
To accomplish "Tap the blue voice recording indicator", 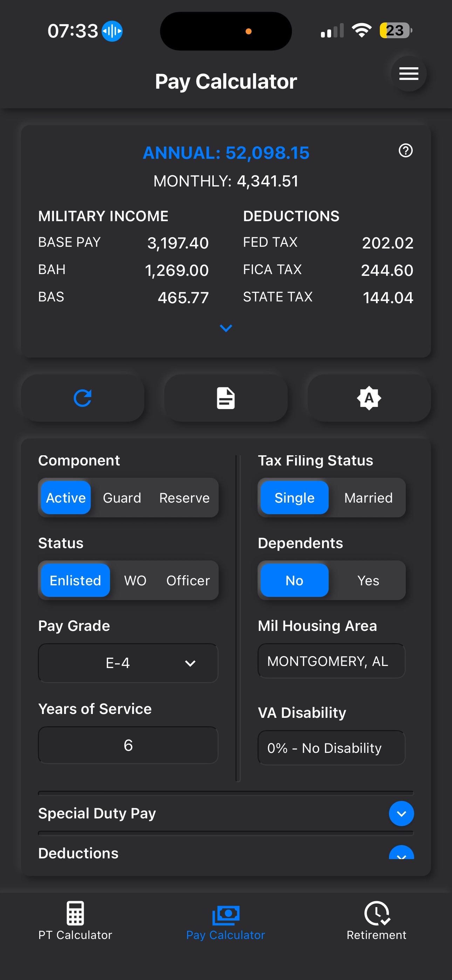I will [x=112, y=31].
